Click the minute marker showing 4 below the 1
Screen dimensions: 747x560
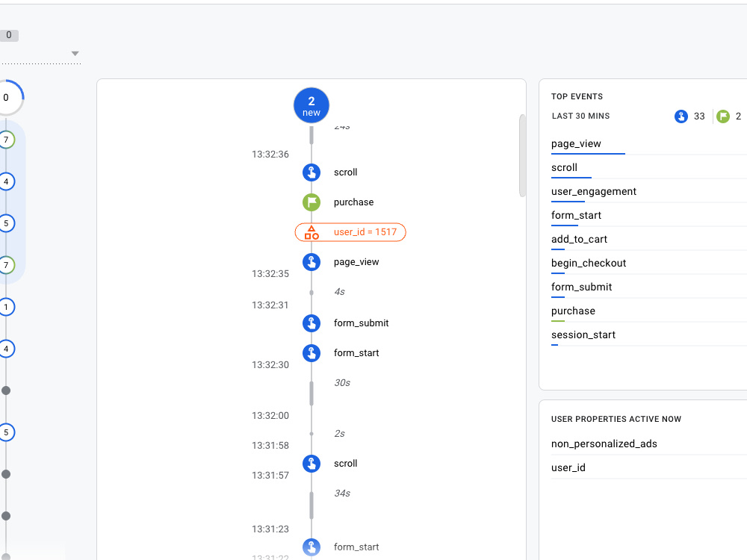(x=6, y=349)
